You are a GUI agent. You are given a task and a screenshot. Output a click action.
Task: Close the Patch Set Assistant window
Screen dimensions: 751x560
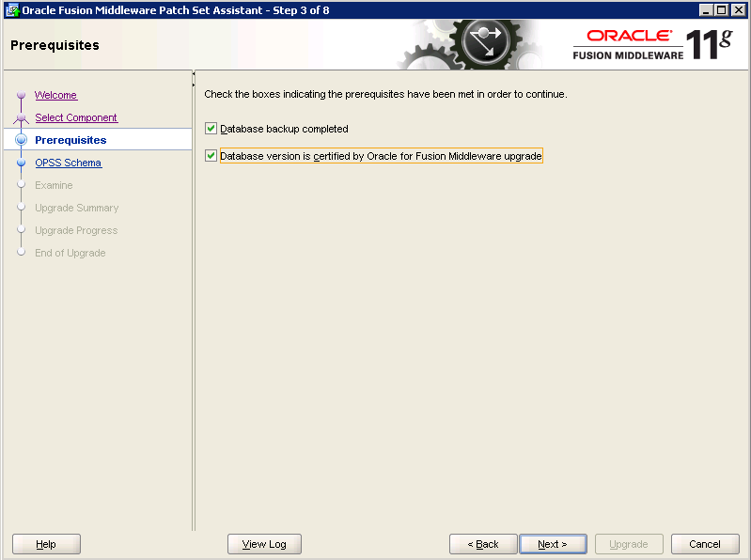[738, 10]
